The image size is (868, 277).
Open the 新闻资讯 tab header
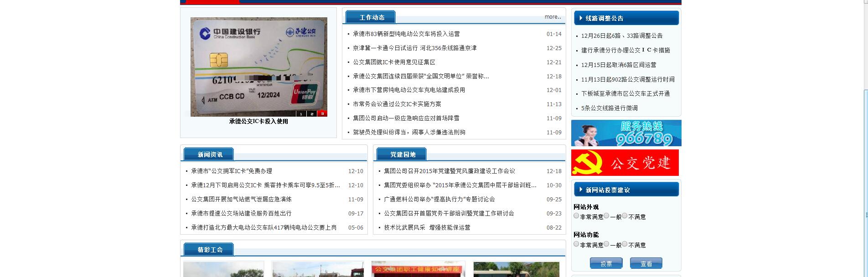tap(209, 154)
